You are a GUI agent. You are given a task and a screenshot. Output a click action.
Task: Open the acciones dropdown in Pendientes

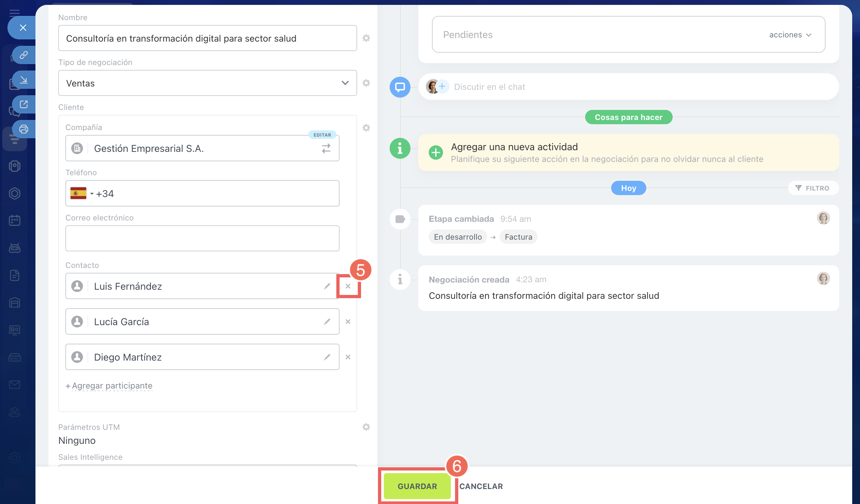790,35
